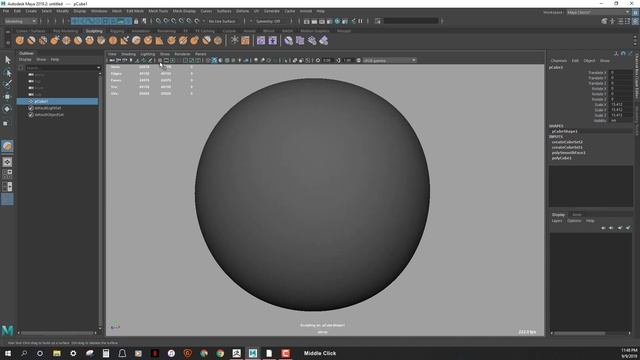The image size is (640, 360).
Task: Click the create layer from selected icon
Action: click(628, 228)
